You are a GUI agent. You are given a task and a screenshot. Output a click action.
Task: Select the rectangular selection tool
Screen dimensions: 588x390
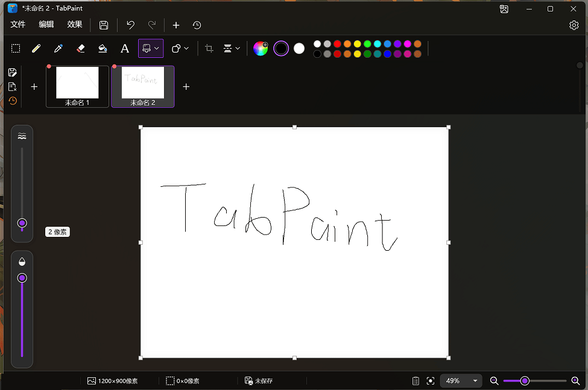(16, 48)
